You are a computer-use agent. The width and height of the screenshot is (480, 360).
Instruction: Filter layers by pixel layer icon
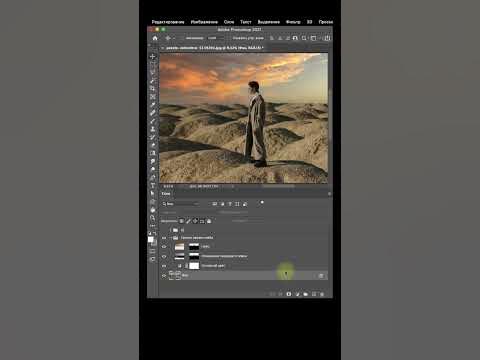click(x=215, y=204)
